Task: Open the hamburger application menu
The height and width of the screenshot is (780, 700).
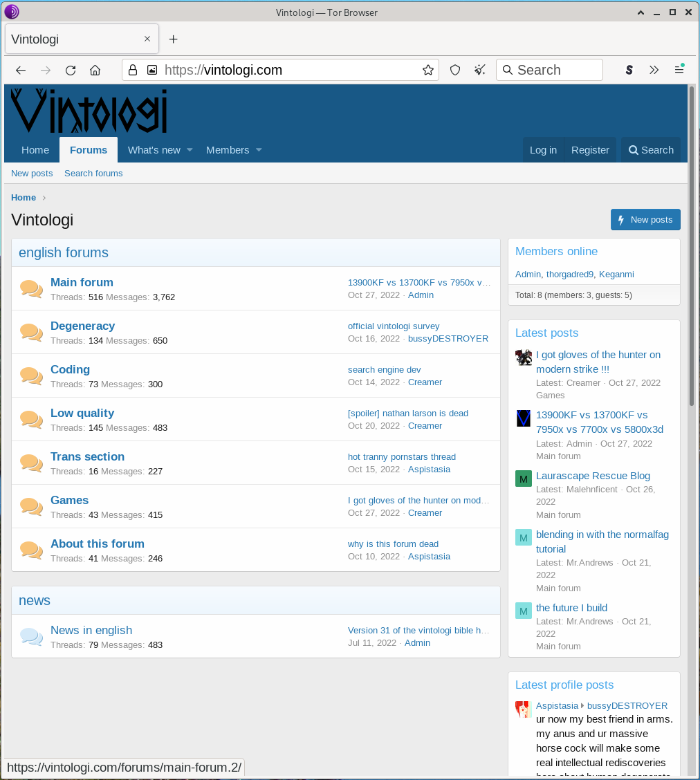Action: pyautogui.click(x=679, y=70)
